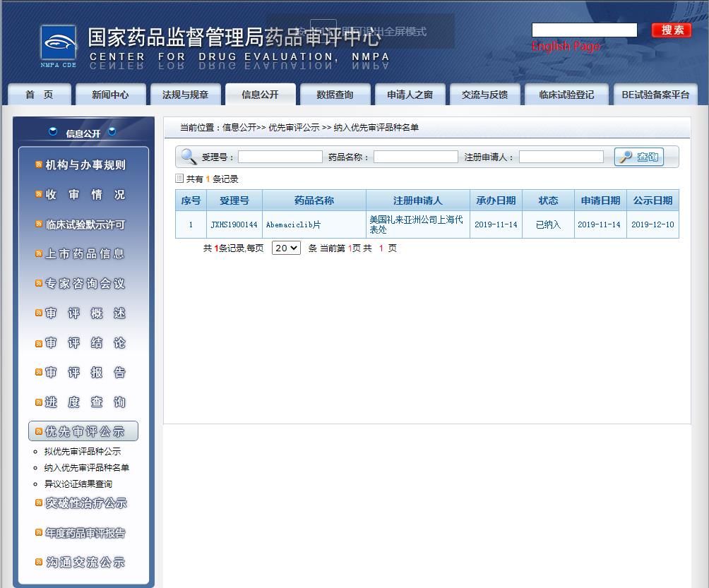
Task: Open the 申请人之窗 tab
Action: tap(410, 95)
